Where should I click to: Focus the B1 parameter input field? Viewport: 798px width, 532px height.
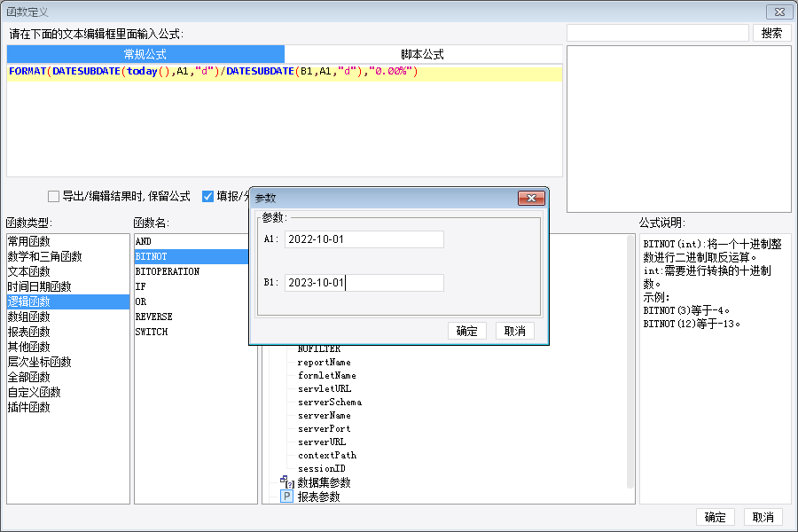coord(364,283)
